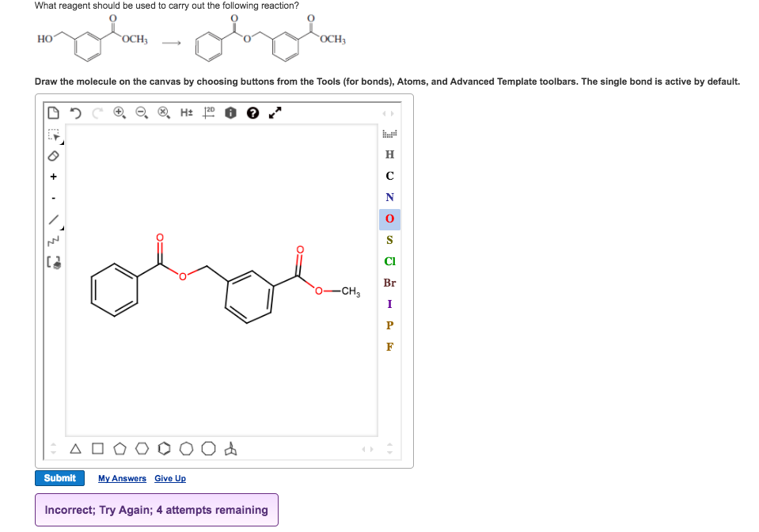The height and width of the screenshot is (532, 759).
Task: Click the Submit button
Action: (59, 478)
